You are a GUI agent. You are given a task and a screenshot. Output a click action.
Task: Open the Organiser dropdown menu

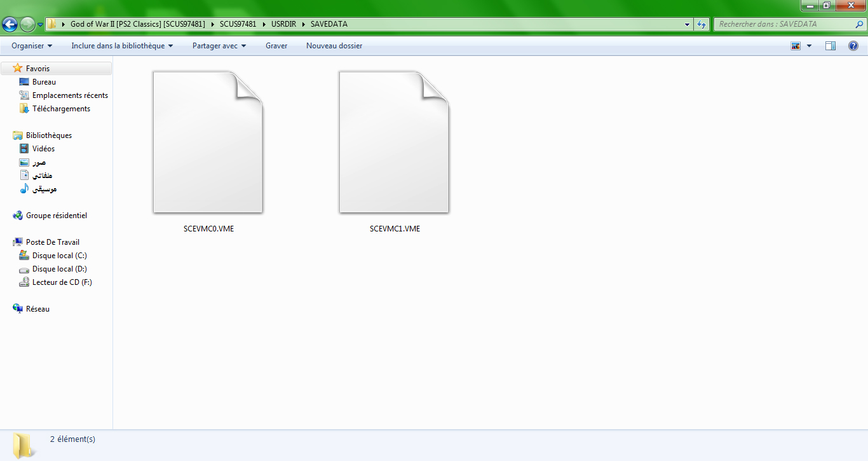(x=32, y=46)
